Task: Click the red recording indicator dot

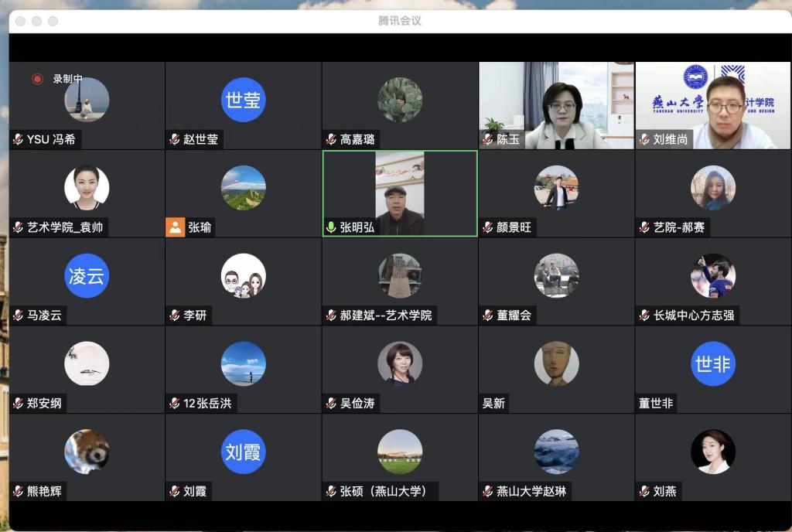Action: point(37,79)
